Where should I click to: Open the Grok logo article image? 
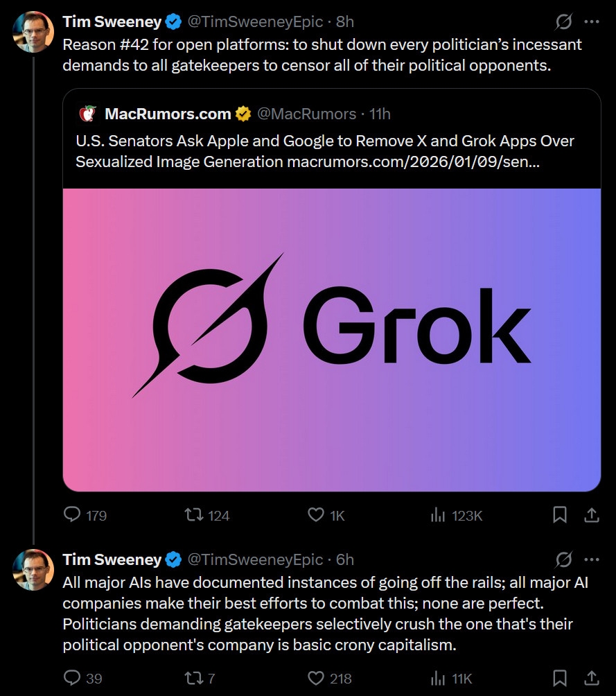click(332, 340)
